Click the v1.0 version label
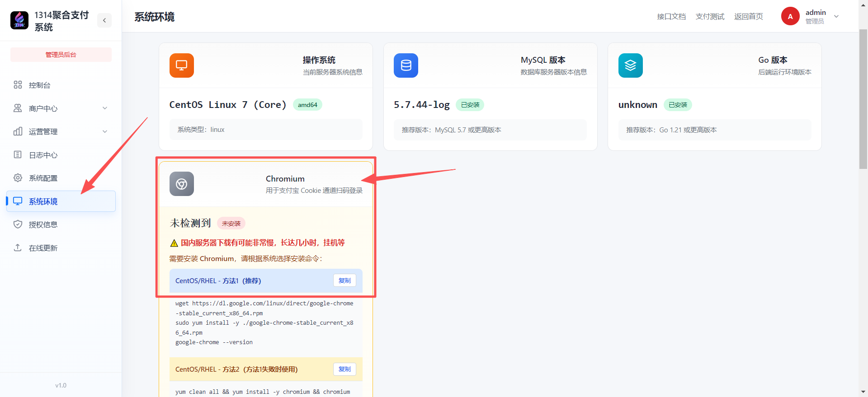Viewport: 868px width, 397px height. tap(61, 385)
